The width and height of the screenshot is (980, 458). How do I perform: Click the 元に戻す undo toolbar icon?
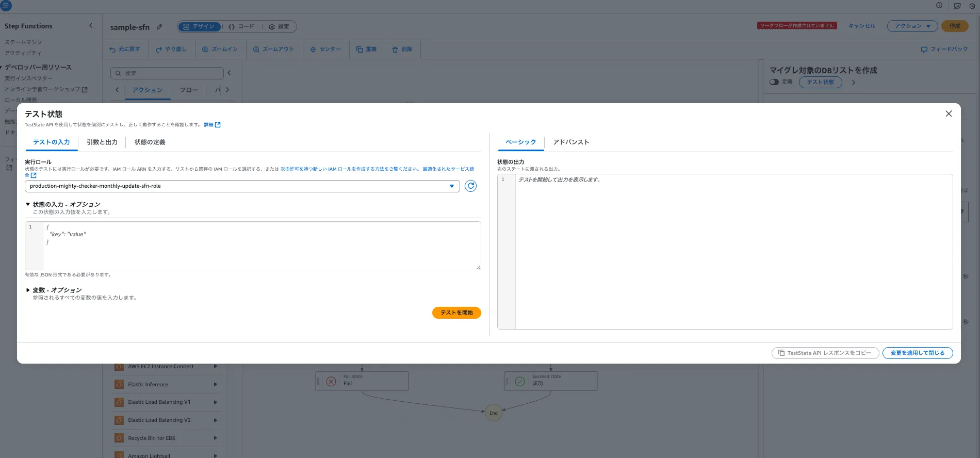click(x=112, y=50)
